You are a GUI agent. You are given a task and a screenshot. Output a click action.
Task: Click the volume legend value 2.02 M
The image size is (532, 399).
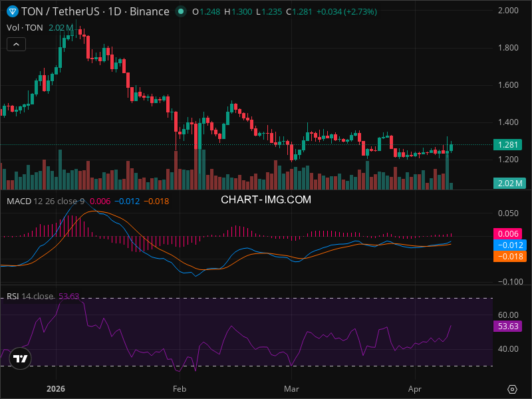tap(61, 28)
